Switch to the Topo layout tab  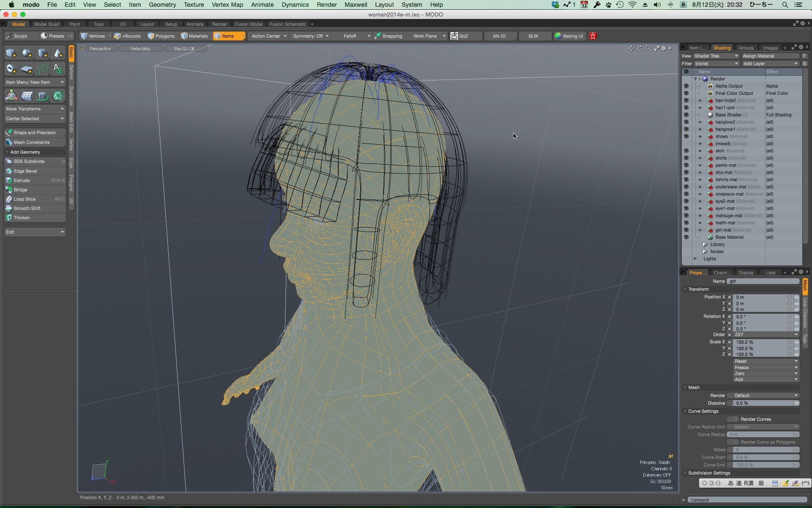pyautogui.click(x=99, y=24)
